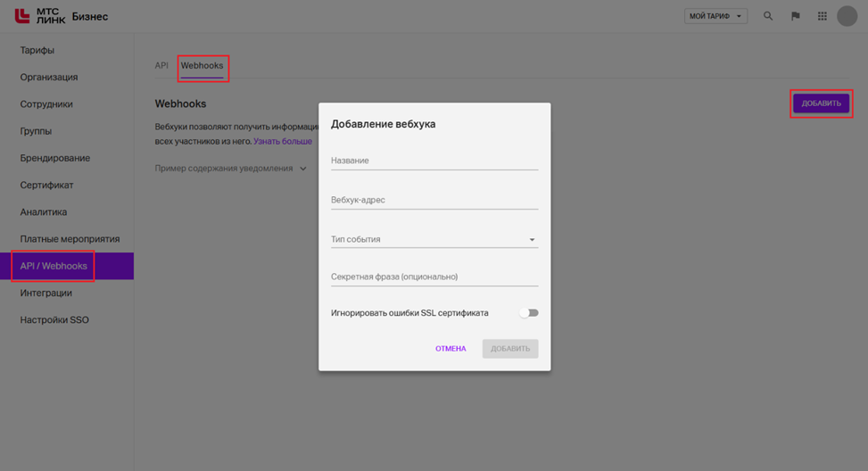
Task: Click the Webhook address input field
Action: point(434,200)
